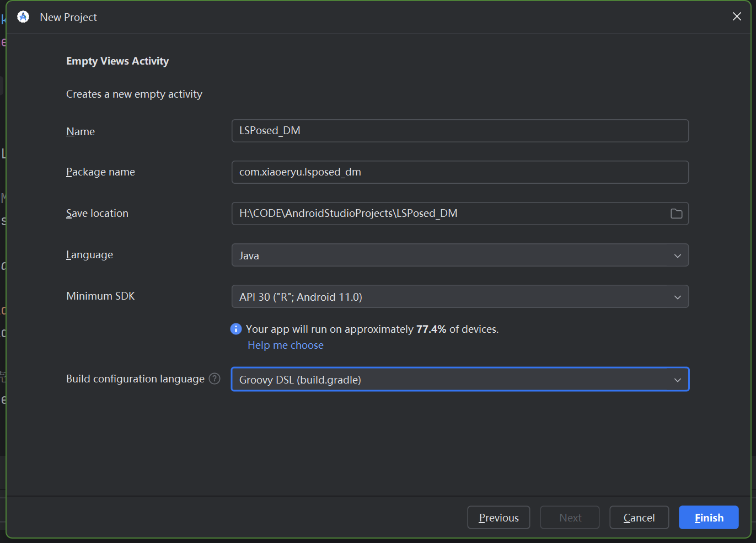Go back with the Previous button

498,518
